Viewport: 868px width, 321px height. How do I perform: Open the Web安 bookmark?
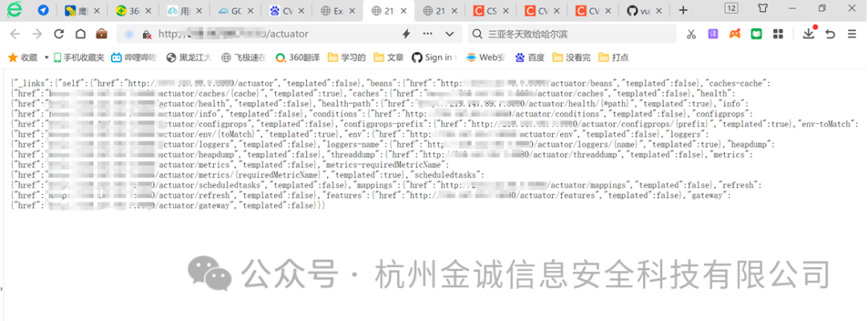tap(485, 57)
